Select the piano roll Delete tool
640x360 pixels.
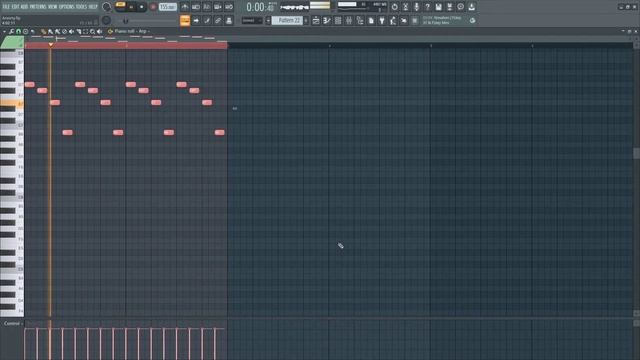click(x=64, y=31)
